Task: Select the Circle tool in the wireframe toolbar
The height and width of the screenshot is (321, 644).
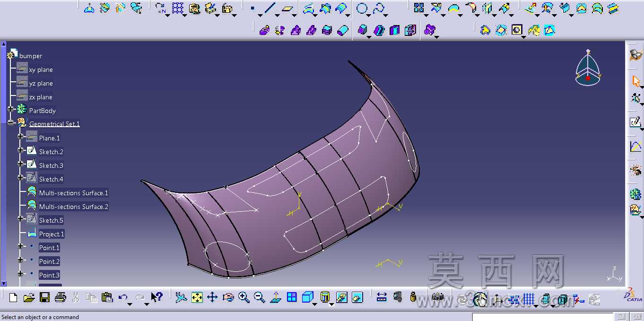Action: [362, 8]
